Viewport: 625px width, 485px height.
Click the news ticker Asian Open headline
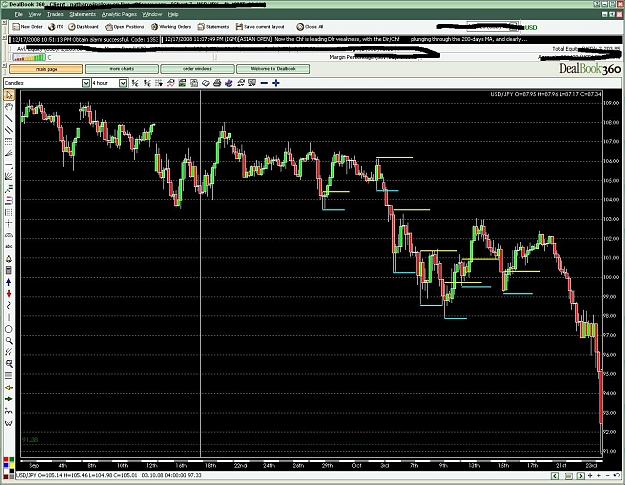click(346, 39)
